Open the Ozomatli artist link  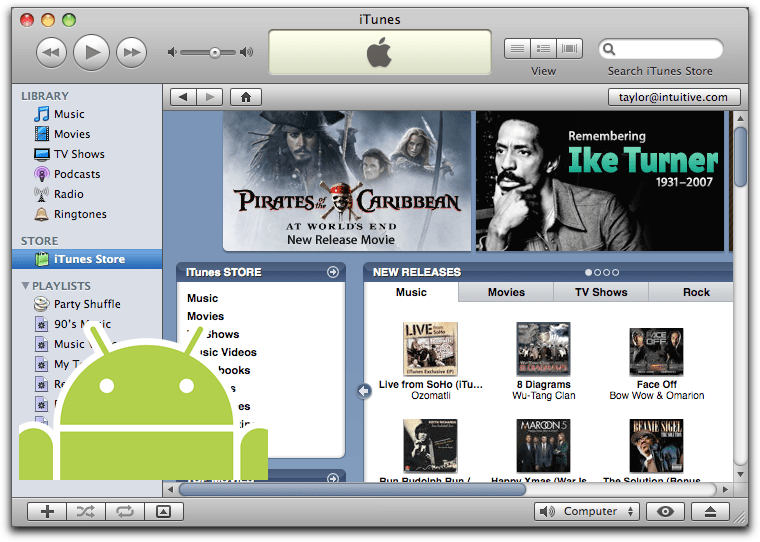pyautogui.click(x=430, y=396)
